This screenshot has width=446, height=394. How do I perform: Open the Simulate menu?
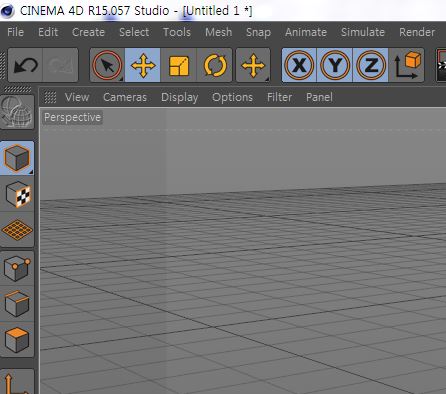363,32
